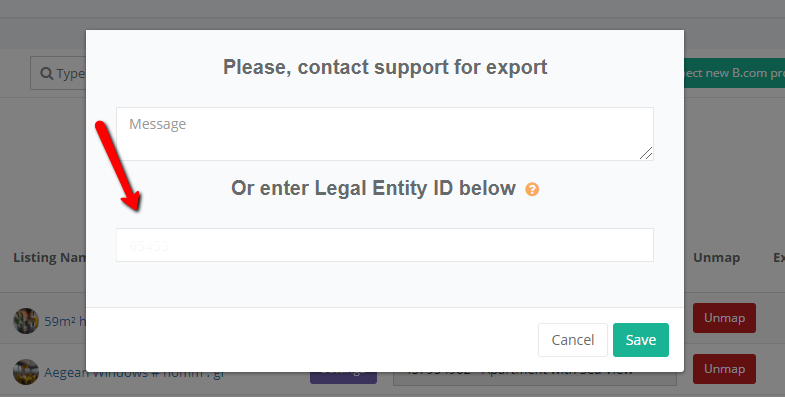Unmap the Aegean Windows listing
This screenshot has width=785, height=397.
[x=724, y=369]
